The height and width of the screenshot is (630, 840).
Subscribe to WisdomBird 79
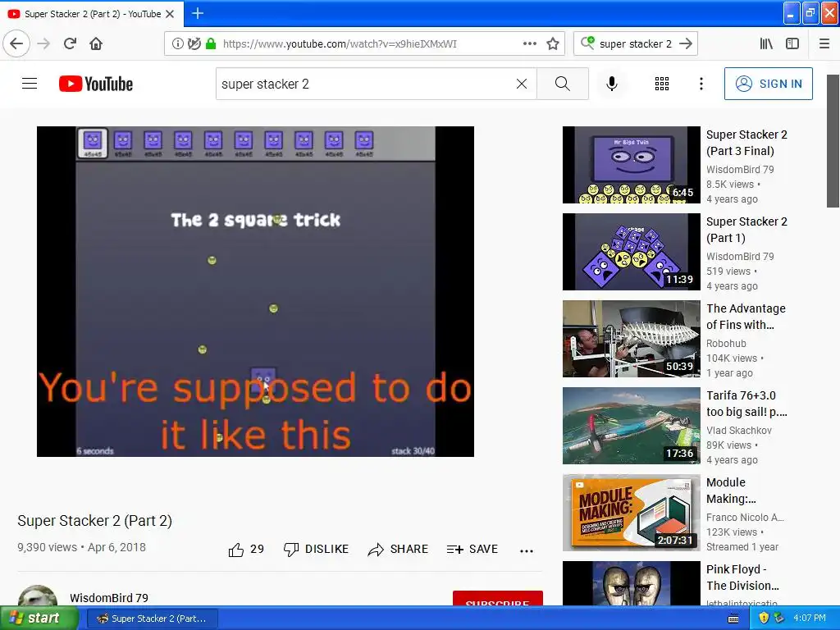pyautogui.click(x=498, y=598)
